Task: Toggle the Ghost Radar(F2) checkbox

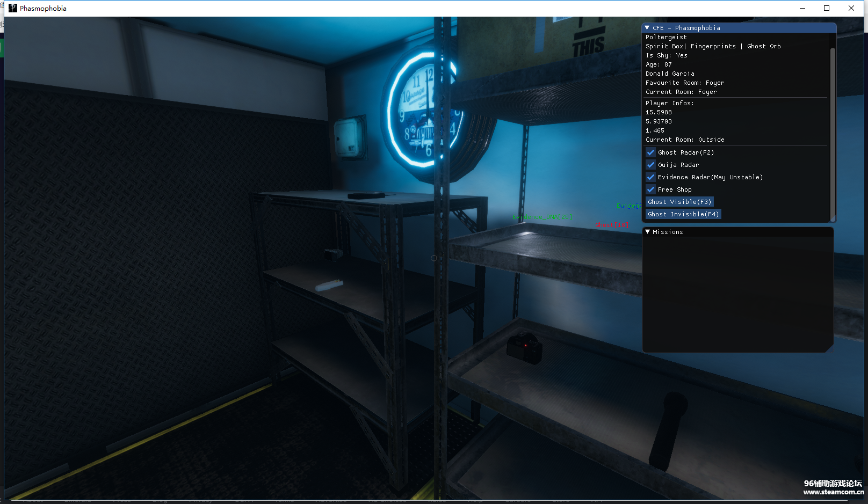Action: click(651, 152)
